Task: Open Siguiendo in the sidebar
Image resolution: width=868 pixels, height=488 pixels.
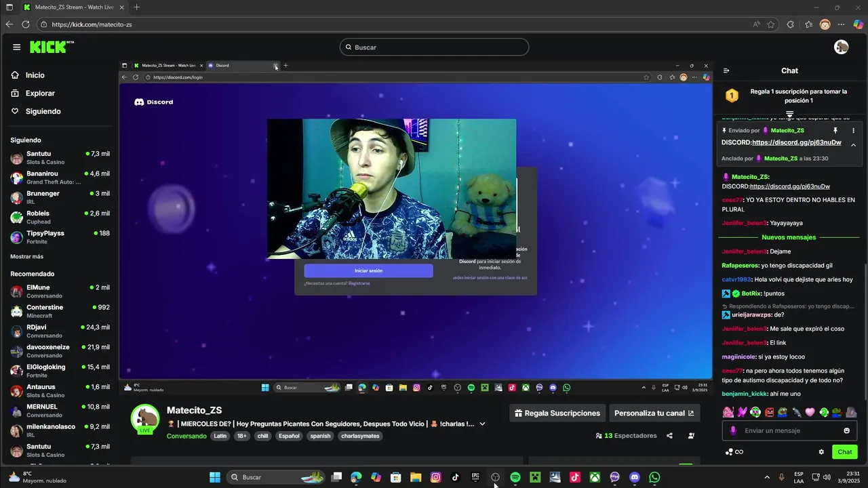Action: tap(43, 111)
